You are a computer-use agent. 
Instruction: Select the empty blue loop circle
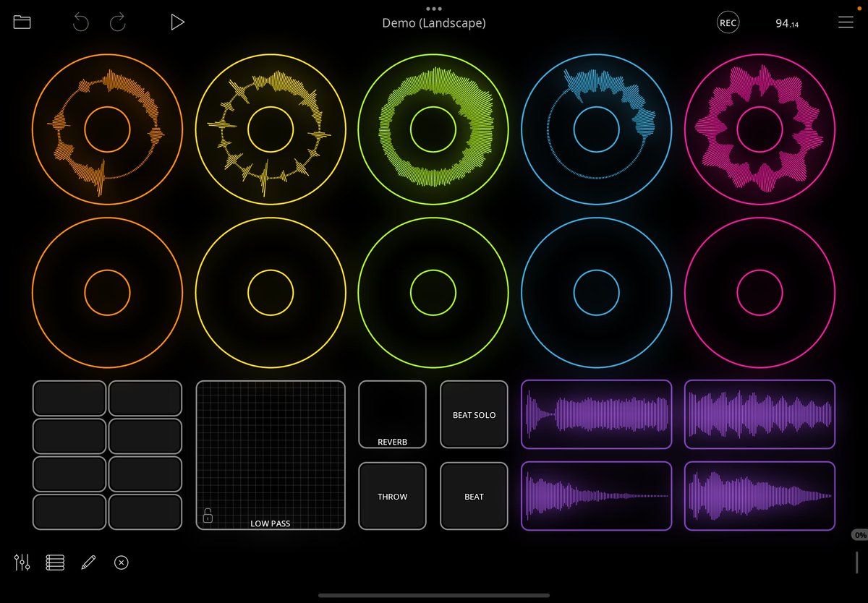597,293
